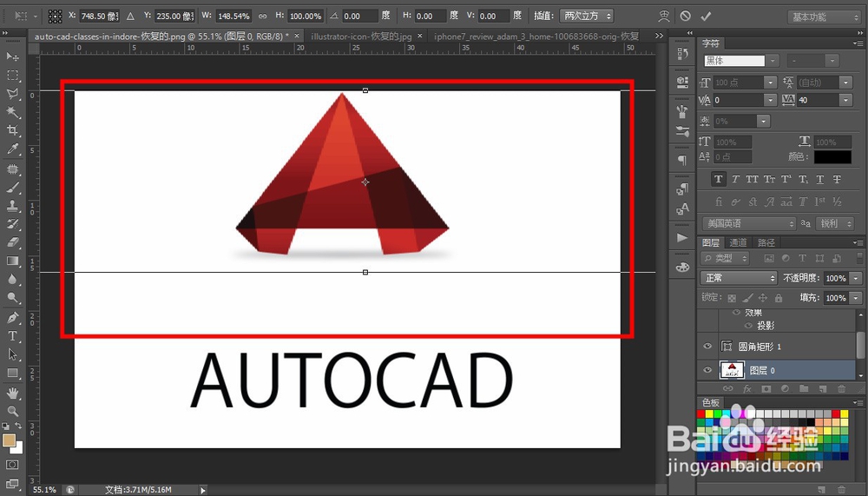Viewport: 868px width, 496px height.
Task: Commit the transform with the checkmark
Action: [x=706, y=17]
